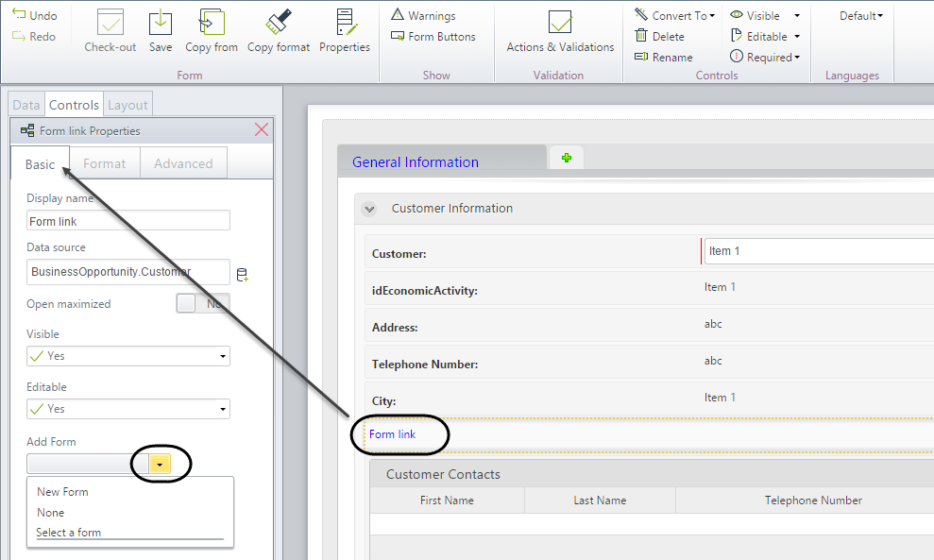Select the Customer field label
934x560 pixels.
pyautogui.click(x=399, y=254)
